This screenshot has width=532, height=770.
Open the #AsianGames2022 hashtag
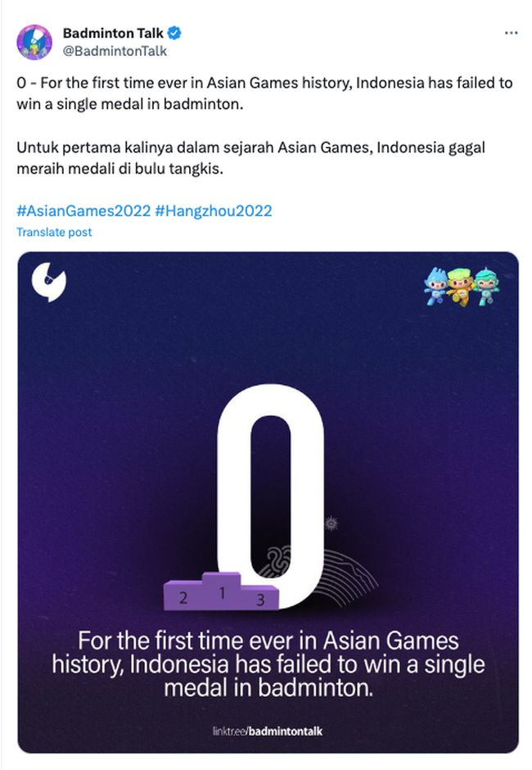coord(83,211)
